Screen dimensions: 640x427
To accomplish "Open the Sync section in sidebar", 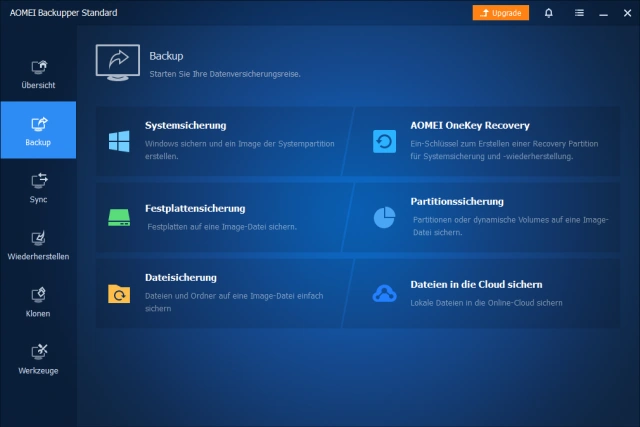I will (x=38, y=188).
